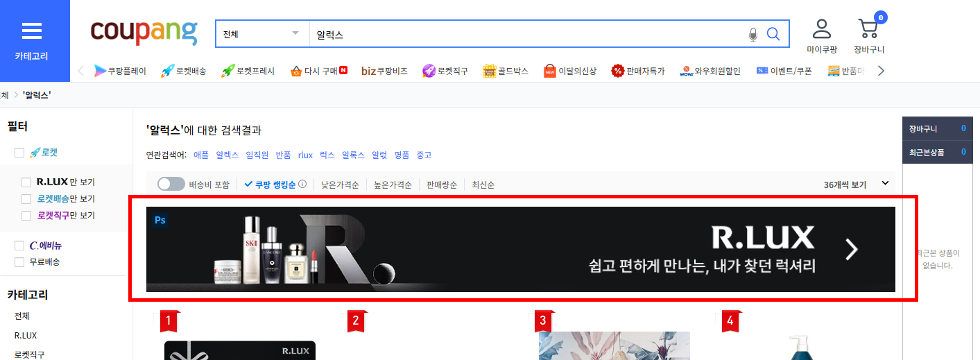
Task: Check the 무료배송 filter checkbox
Action: click(x=19, y=262)
